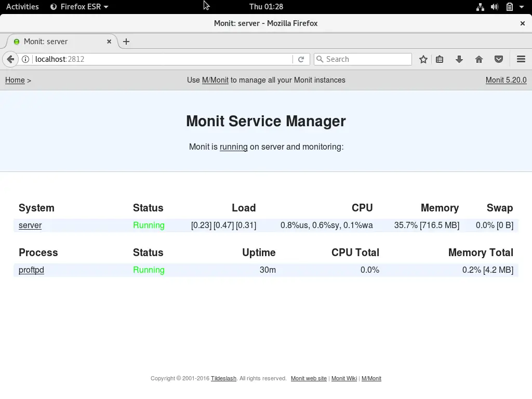The image size is (532, 399).
Task: Open Firefox bookmarks sidebar icon
Action: pyautogui.click(x=440, y=59)
